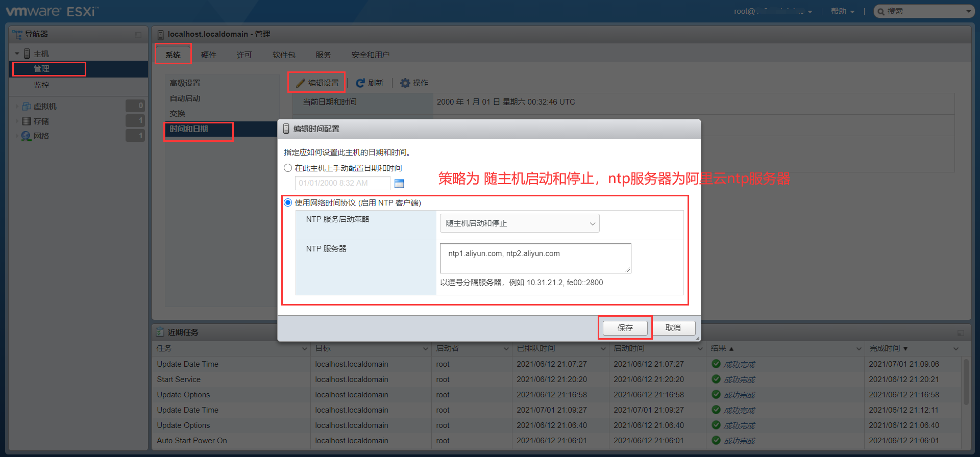Click the recent tasks panel icon
Screen dimensions: 980x457
(160, 332)
